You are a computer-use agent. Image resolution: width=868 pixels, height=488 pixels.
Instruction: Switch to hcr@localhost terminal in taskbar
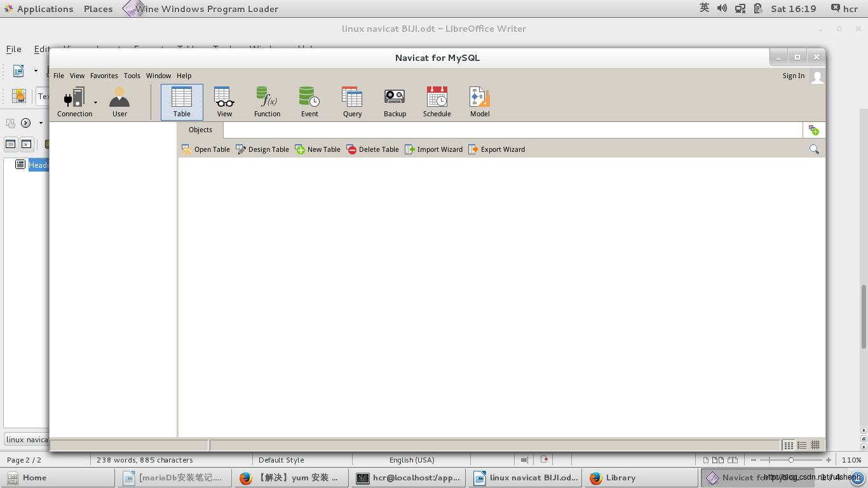(x=408, y=478)
